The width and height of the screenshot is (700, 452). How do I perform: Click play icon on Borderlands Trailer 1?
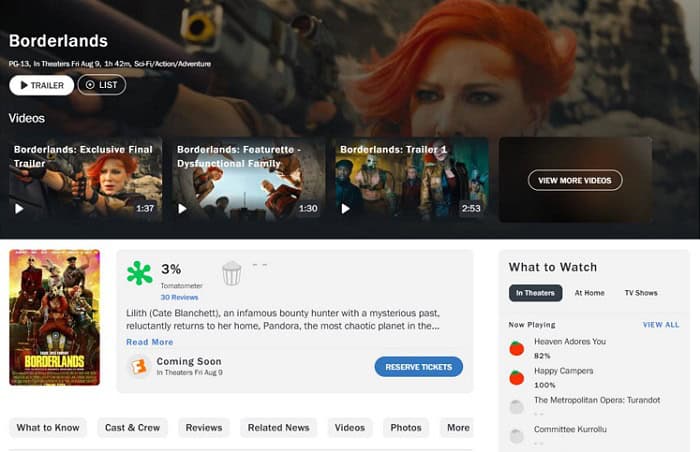click(346, 209)
